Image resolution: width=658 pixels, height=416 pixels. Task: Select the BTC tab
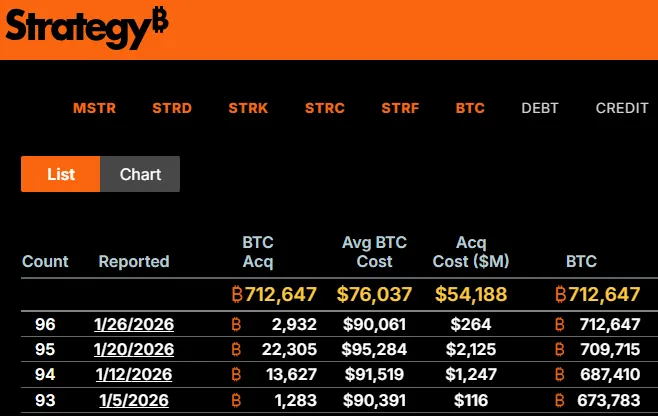pos(470,108)
